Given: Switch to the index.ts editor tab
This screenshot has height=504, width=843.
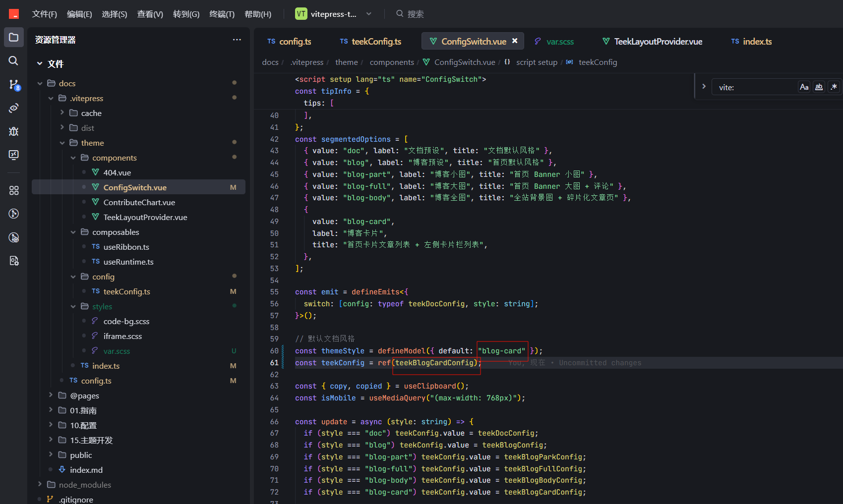Looking at the screenshot, I should pyautogui.click(x=751, y=41).
